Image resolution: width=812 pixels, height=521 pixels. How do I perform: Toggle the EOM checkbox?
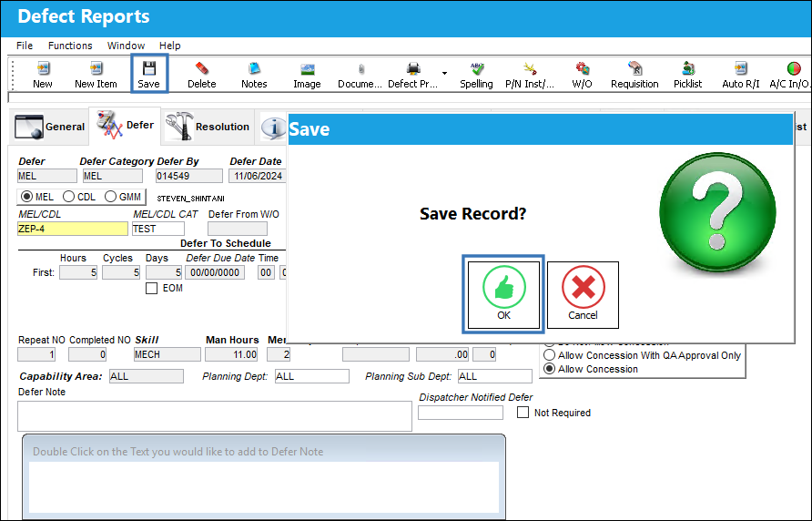[151, 288]
